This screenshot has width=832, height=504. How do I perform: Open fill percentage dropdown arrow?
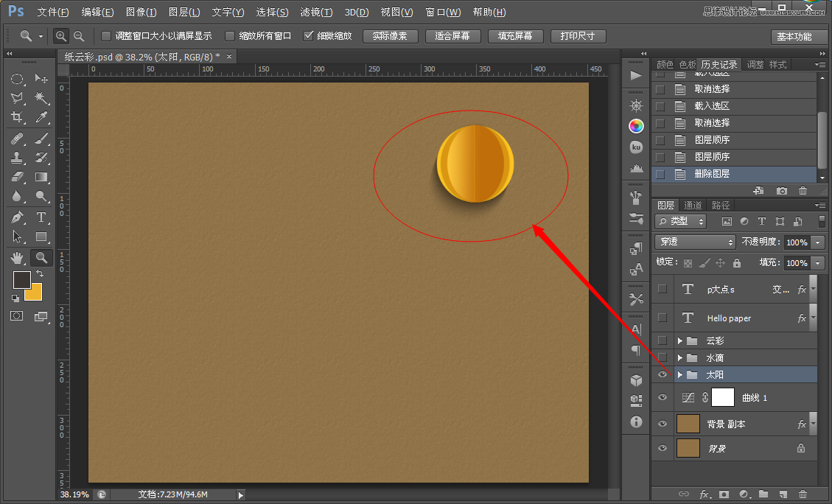(818, 263)
